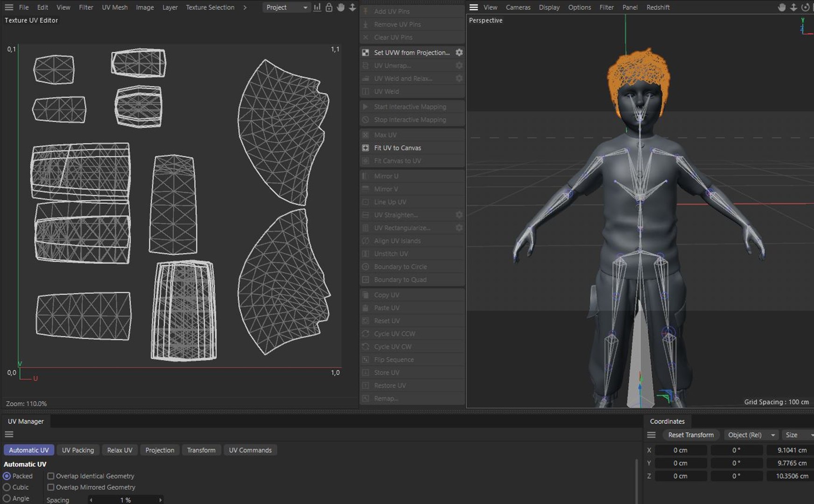This screenshot has width=814, height=504.
Task: Open Set UVW from Projection settings gear
Action: coord(459,53)
